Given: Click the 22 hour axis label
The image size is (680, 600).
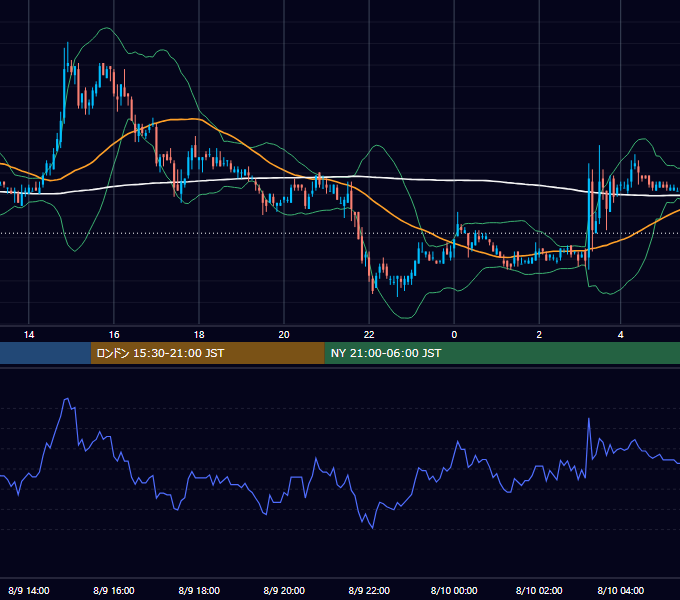Looking at the screenshot, I should coord(369,335).
